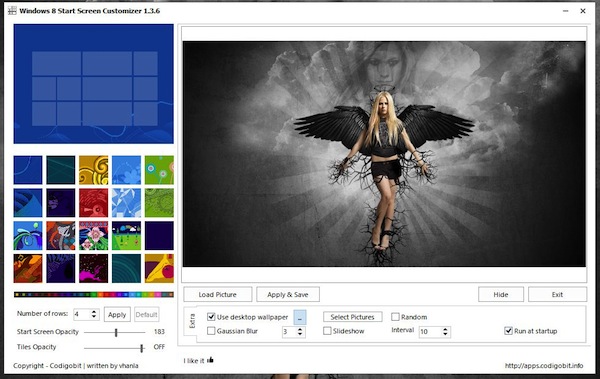
Task: Click the thumbs-up icon next to I like it
Action: click(210, 360)
